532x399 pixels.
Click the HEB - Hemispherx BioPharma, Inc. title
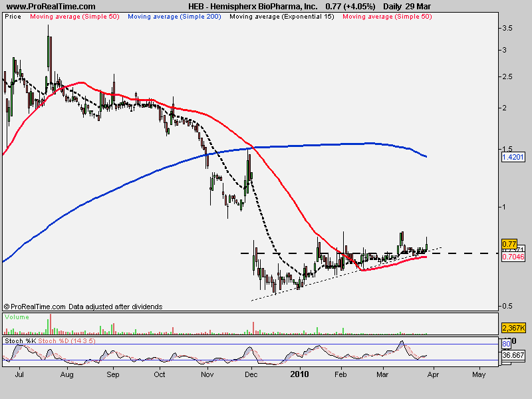click(253, 6)
